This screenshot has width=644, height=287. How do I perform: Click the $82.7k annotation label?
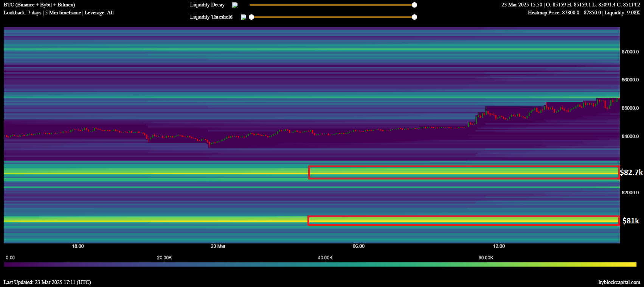[x=631, y=172]
